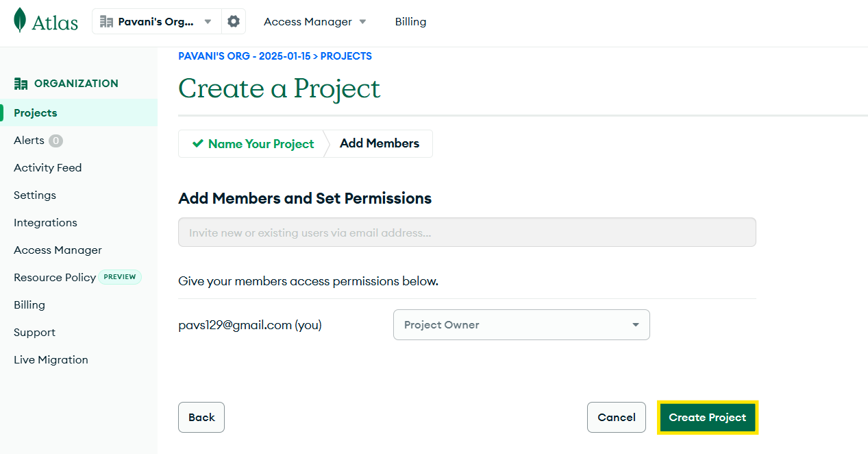Expand the Pavani's Org selector dropdown

click(208, 21)
